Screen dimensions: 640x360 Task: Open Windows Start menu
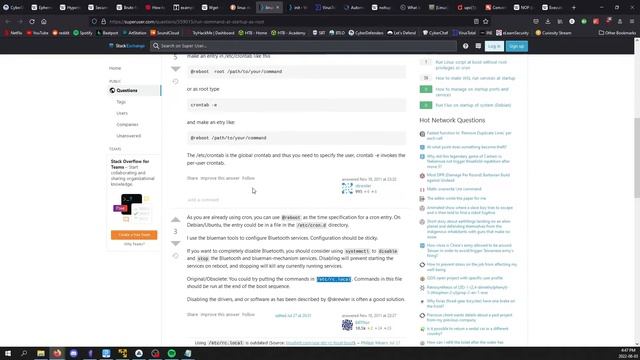click(8, 353)
